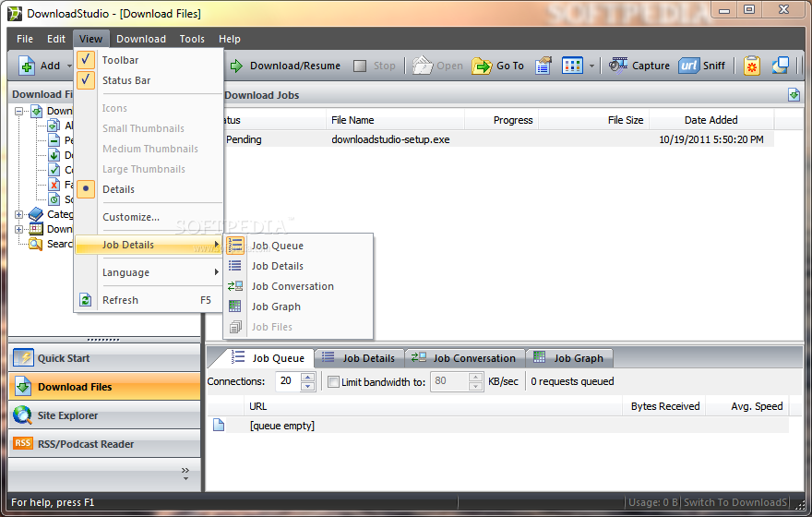Click the Go To folder icon
The width and height of the screenshot is (812, 517).
[482, 66]
